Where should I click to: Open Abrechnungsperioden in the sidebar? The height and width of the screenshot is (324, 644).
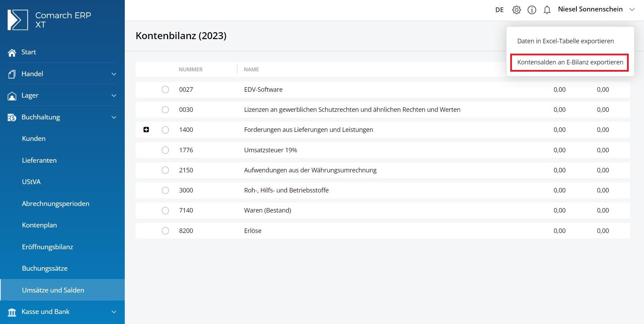tap(55, 204)
